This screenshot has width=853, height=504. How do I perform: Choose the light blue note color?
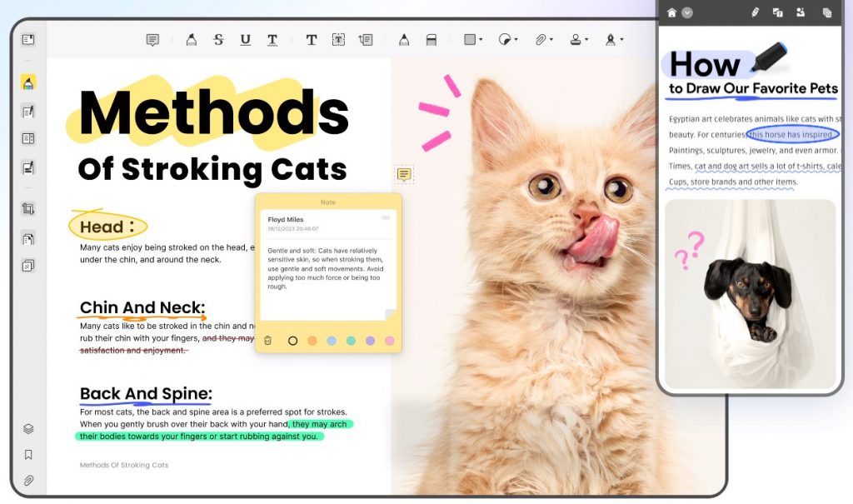(x=332, y=341)
